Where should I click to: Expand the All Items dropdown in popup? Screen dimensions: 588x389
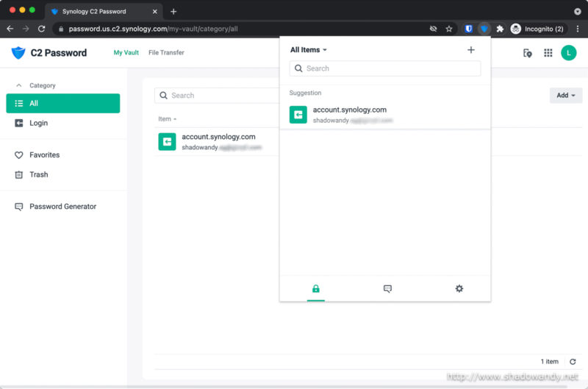309,50
